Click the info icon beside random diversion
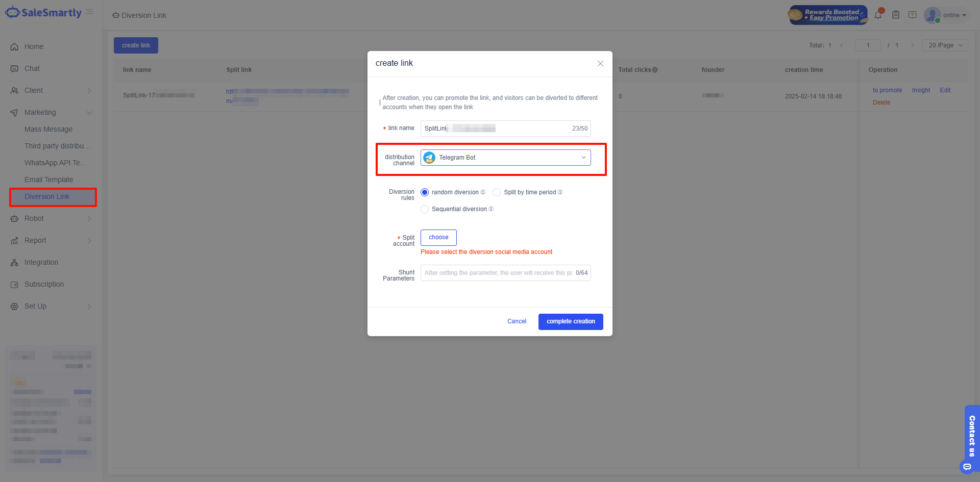This screenshot has height=482, width=980. pos(483,192)
